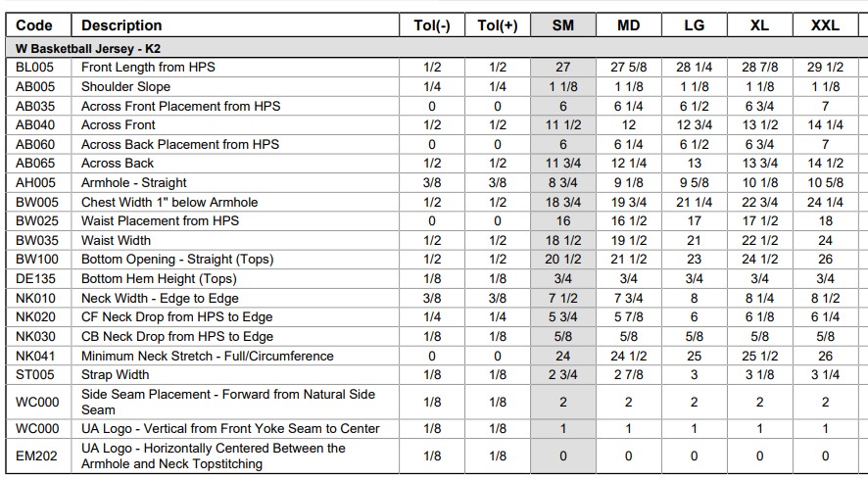The height and width of the screenshot is (480, 868).
Task: Select the MD column header
Action: [x=628, y=25]
